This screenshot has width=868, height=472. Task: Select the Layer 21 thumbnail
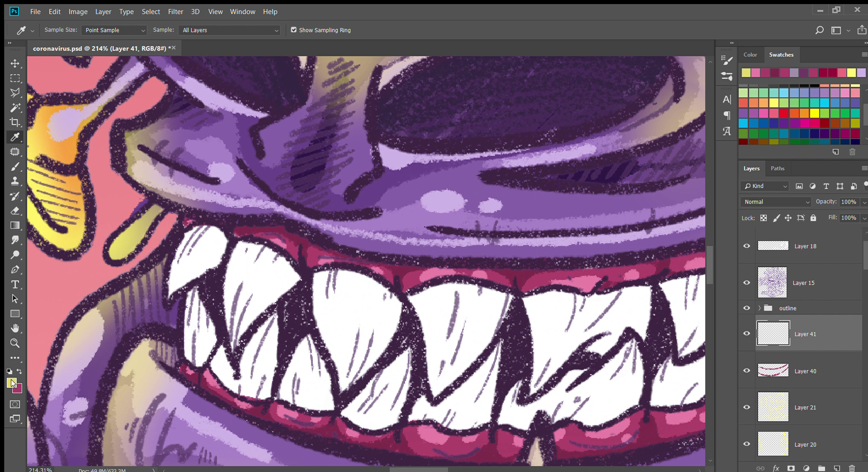point(773,407)
